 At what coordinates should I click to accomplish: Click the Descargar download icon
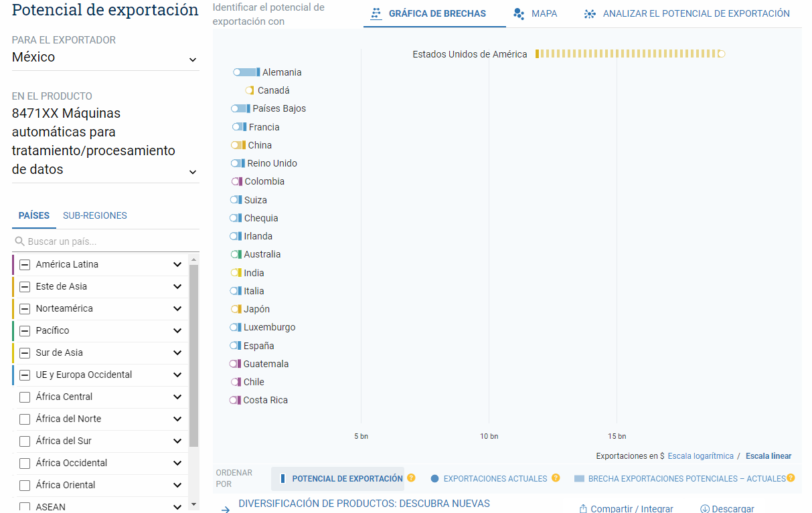[705, 509]
